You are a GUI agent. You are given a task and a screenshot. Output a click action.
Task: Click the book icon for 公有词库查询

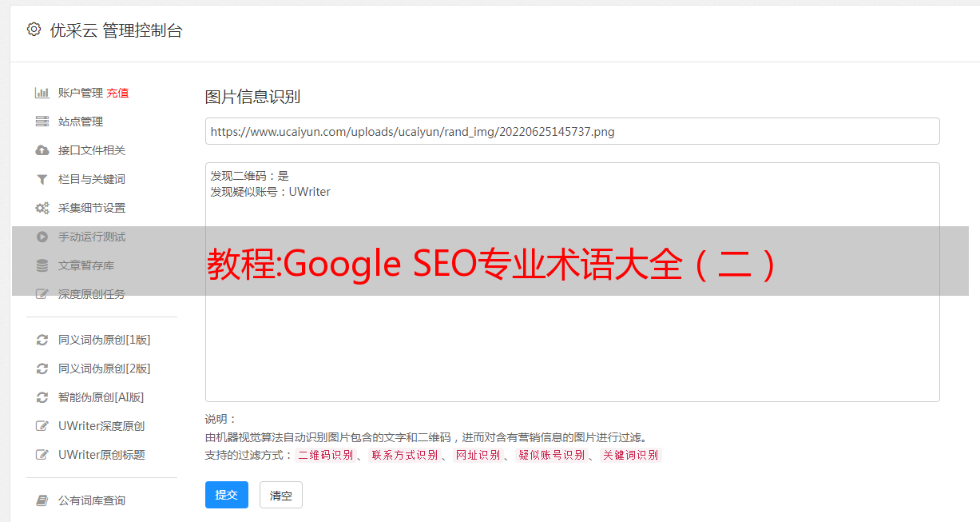[42, 500]
